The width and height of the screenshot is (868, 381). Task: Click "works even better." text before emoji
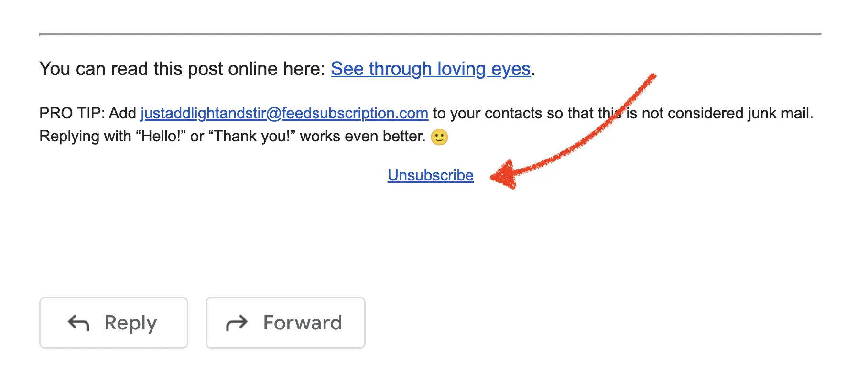[363, 137]
